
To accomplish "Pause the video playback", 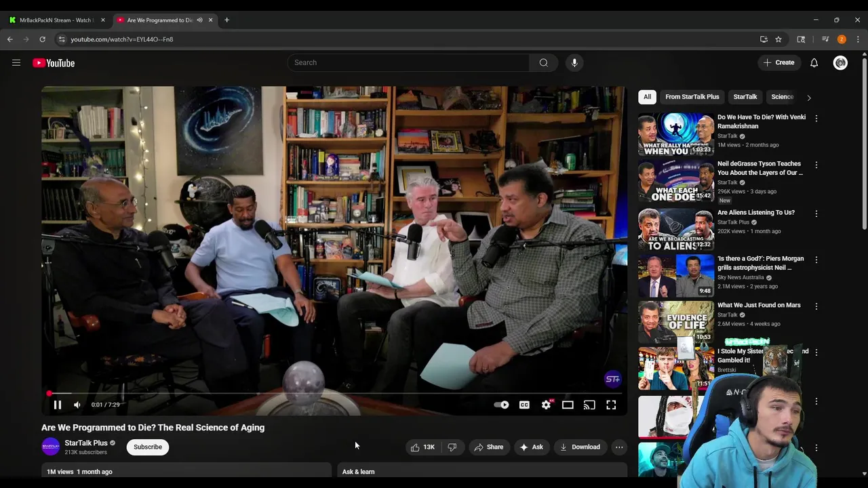I will coord(57,405).
